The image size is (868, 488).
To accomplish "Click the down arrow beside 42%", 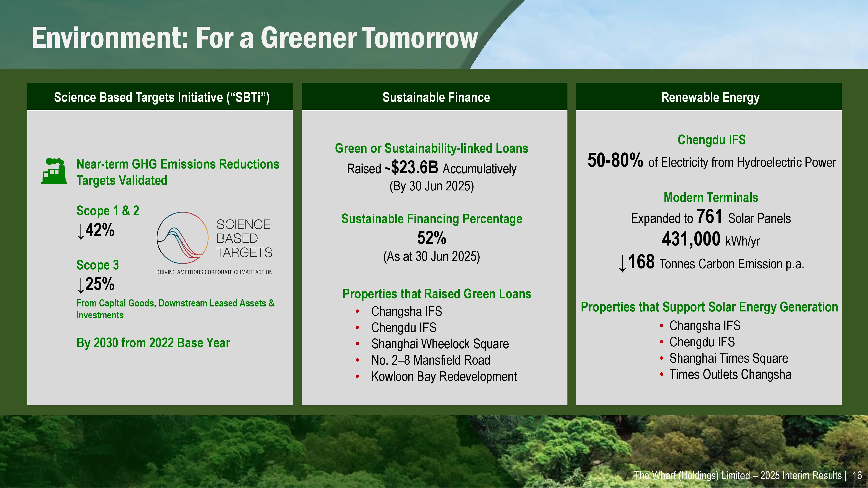I will tap(81, 232).
